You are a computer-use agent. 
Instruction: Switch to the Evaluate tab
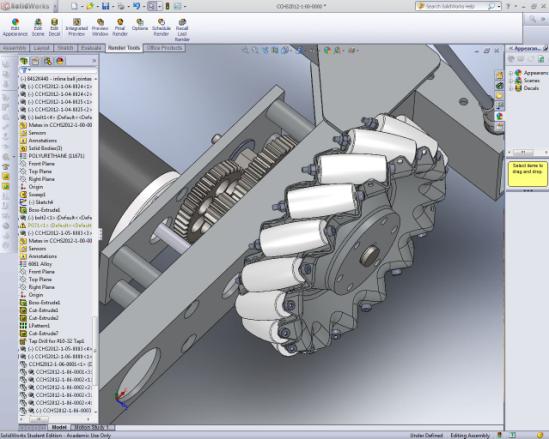[x=91, y=48]
